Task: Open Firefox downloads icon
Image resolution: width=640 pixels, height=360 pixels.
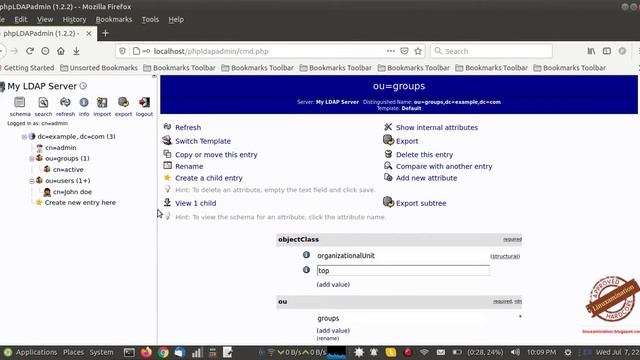Action: coord(76,51)
